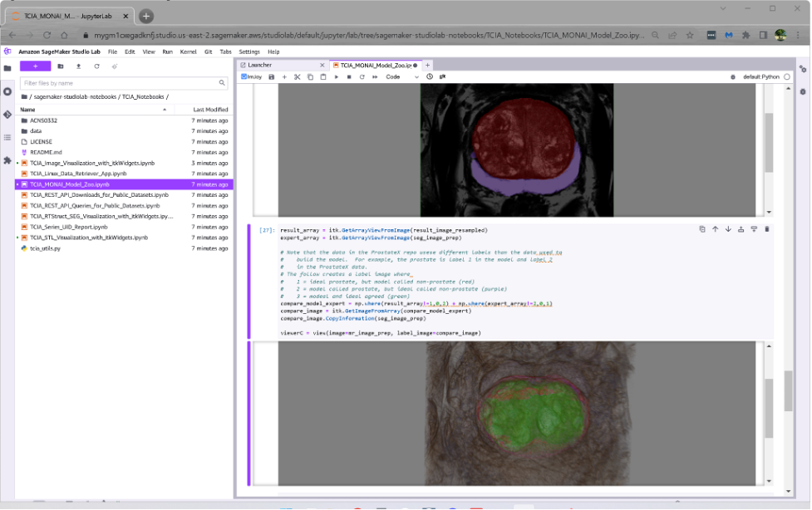Sort files by the Name column header
The image size is (812, 510).
[x=28, y=110]
